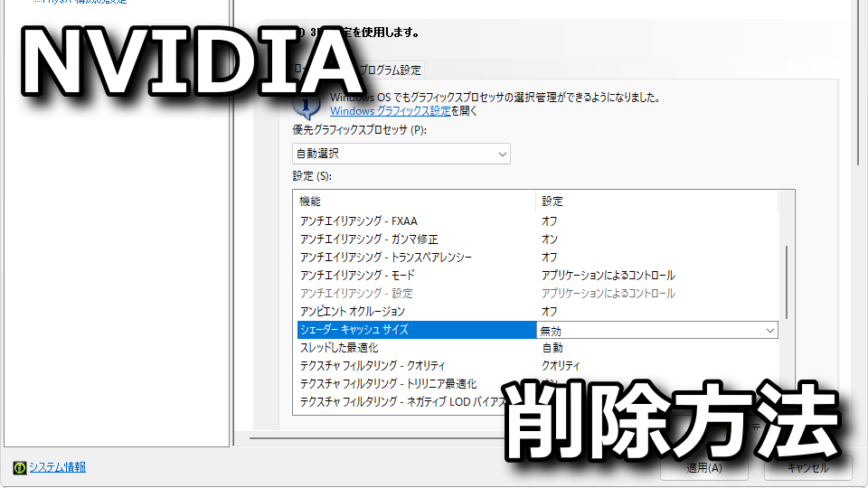The image size is (868, 488).
Task: Click the オフ value for FXAA
Action: [x=550, y=221]
